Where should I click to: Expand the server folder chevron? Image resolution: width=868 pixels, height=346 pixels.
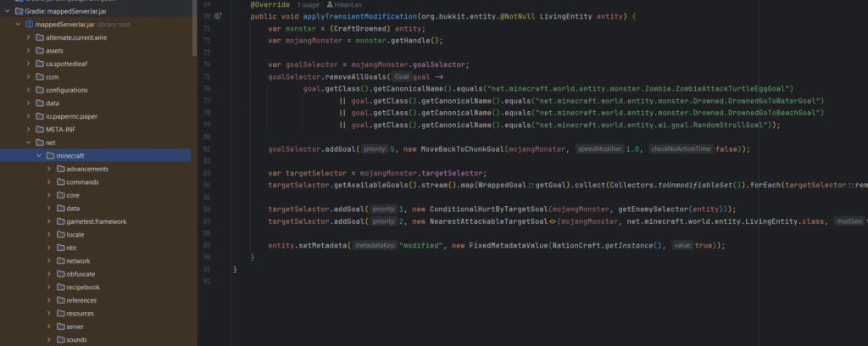tap(48, 326)
